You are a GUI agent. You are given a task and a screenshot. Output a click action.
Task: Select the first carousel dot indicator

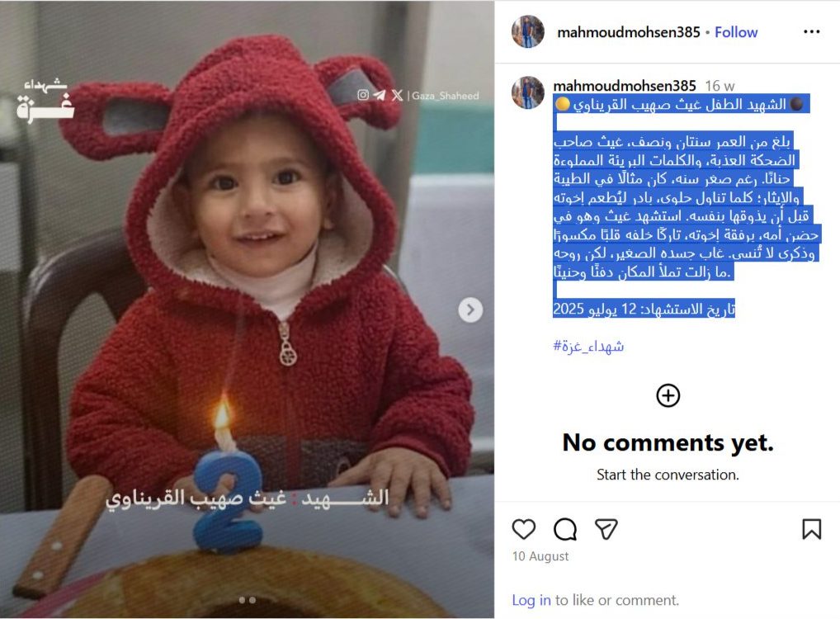pyautogui.click(x=243, y=600)
